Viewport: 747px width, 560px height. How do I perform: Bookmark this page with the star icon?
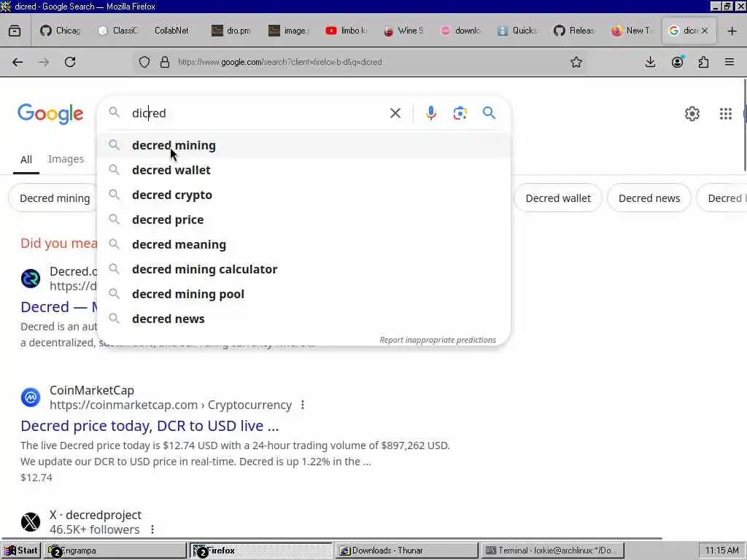coord(576,62)
